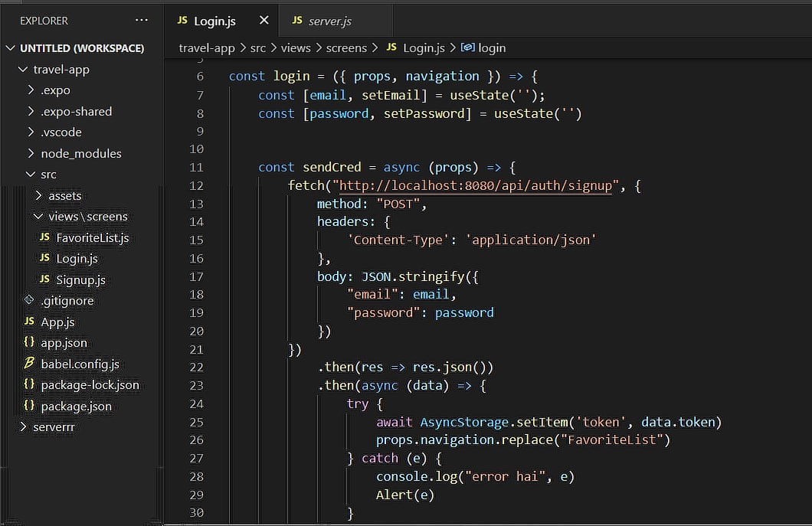Click line number 22 in gutter
This screenshot has width=812, height=526.
coord(197,367)
